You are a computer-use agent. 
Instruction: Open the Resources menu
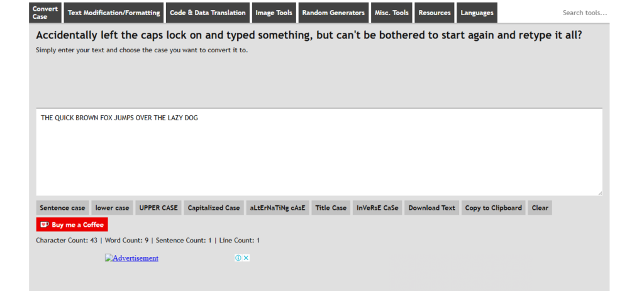pos(435,13)
